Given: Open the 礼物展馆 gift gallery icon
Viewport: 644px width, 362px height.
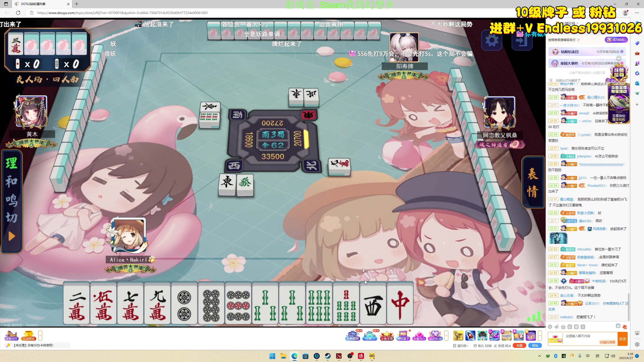Looking at the screenshot, I should [x=353, y=335].
